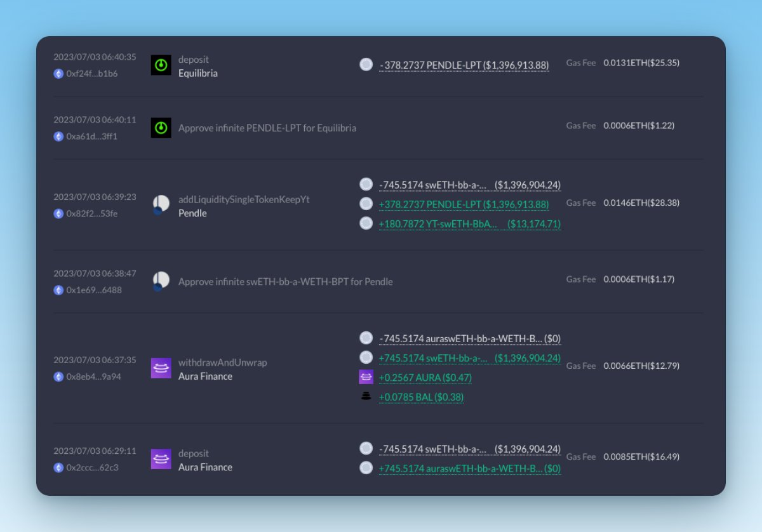Click the Ethereum chain icon next to 0x2ccc...62c3
Viewport: 762px width, 532px height.
[x=58, y=469]
